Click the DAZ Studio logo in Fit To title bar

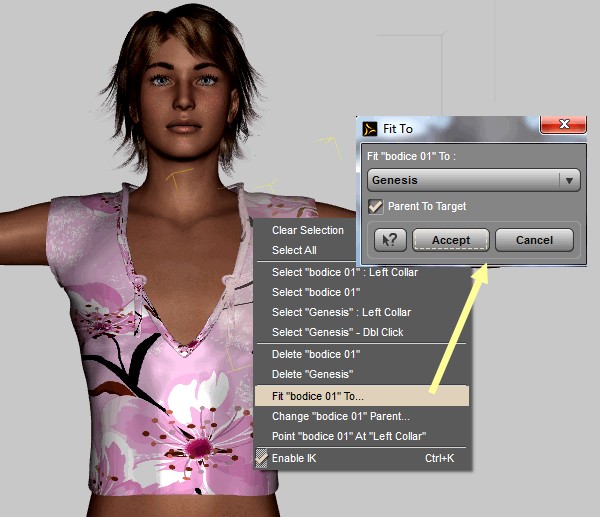tap(370, 129)
